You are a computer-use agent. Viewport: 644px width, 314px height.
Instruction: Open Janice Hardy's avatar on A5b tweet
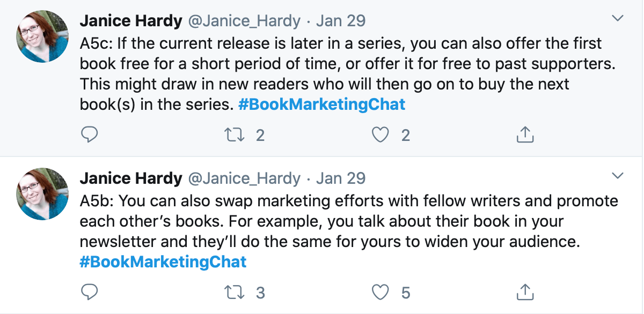tap(43, 193)
